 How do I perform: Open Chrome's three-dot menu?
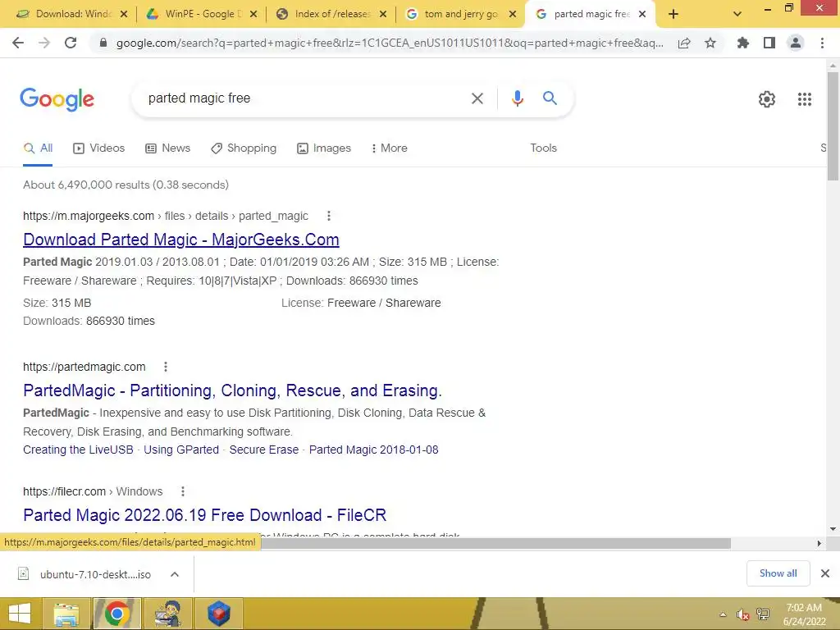point(822,43)
